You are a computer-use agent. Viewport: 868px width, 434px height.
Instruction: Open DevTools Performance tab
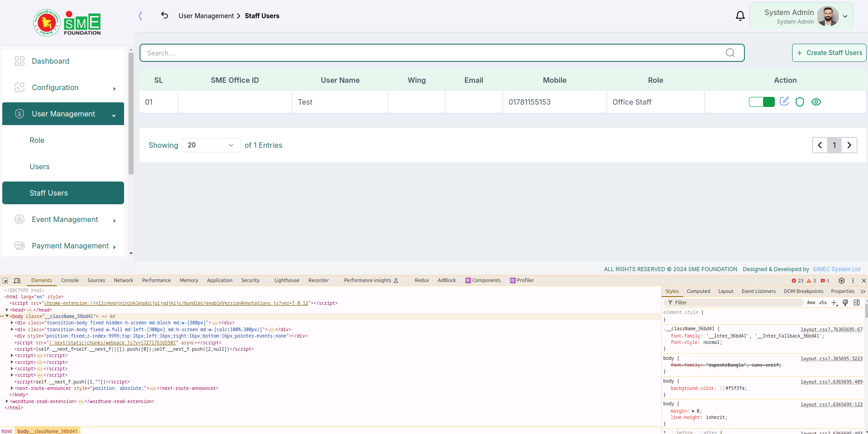coord(156,280)
